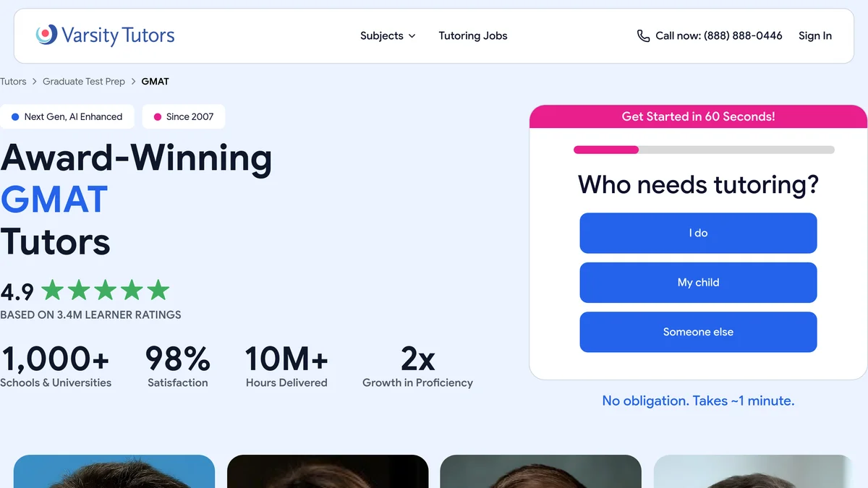Click the 10M+ Hours Delivered stat
This screenshot has height=488, width=868.
pyautogui.click(x=286, y=367)
